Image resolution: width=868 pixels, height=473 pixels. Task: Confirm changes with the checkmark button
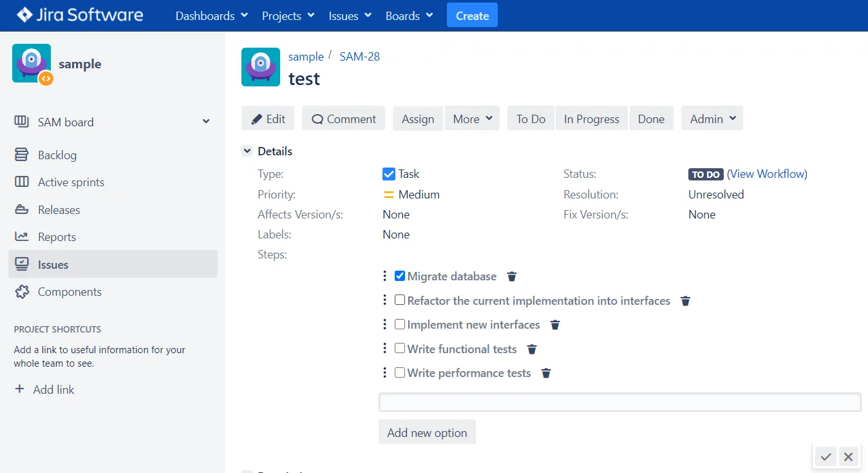click(826, 457)
